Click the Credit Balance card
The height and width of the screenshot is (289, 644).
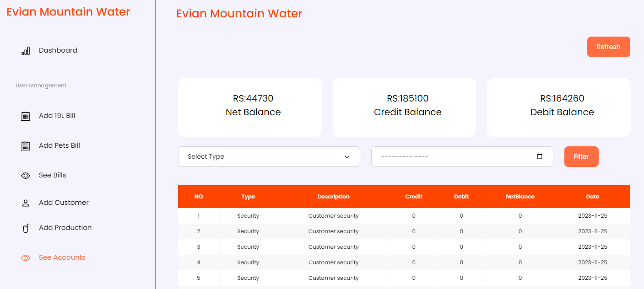coord(404,107)
